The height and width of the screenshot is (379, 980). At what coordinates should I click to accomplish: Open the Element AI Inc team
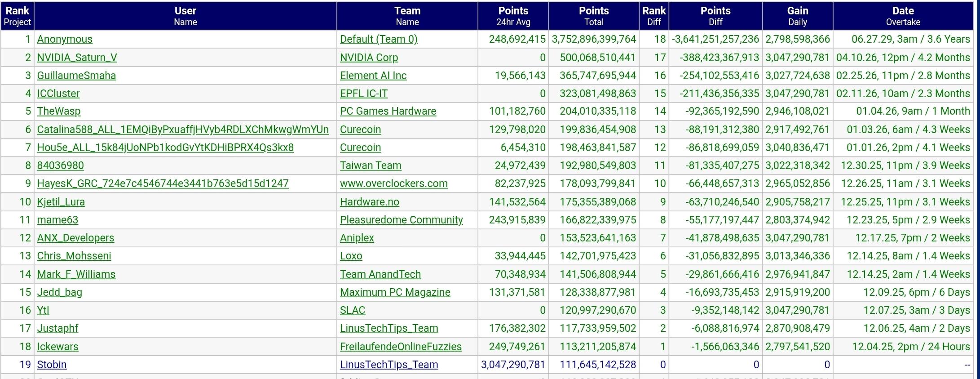[x=373, y=76]
